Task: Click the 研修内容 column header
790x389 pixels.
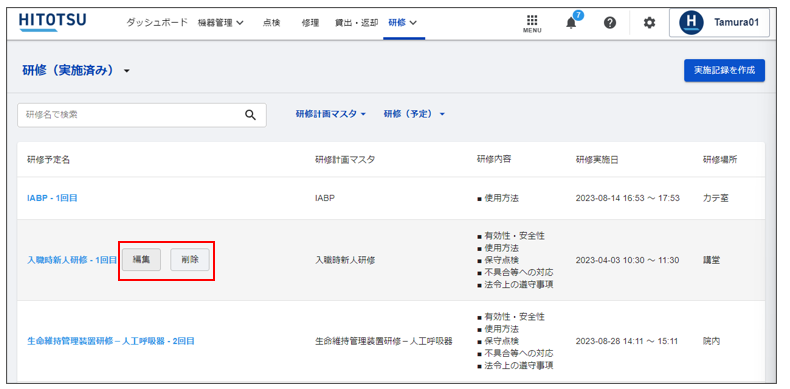Action: pyautogui.click(x=494, y=159)
